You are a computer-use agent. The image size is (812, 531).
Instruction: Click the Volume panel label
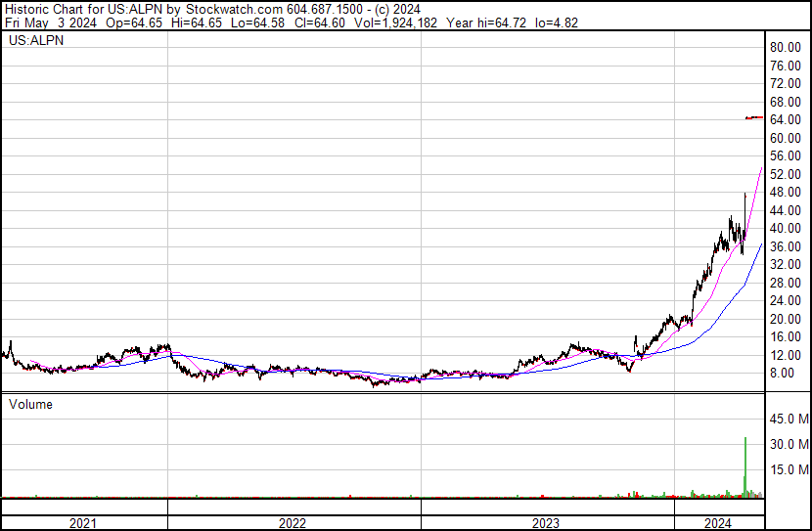(30, 404)
